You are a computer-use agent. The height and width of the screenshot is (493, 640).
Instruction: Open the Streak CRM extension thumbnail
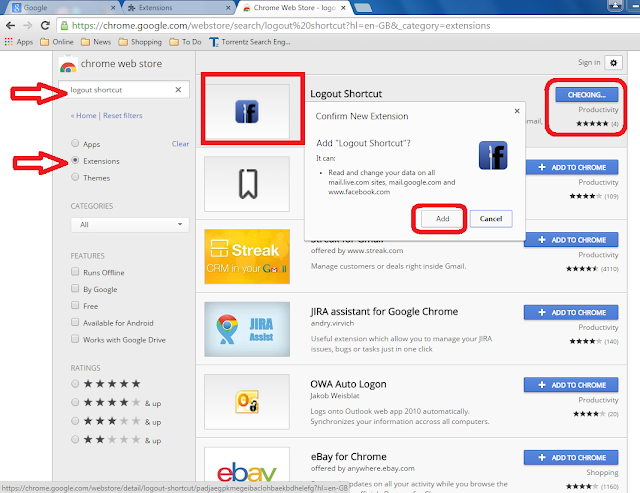(247, 256)
